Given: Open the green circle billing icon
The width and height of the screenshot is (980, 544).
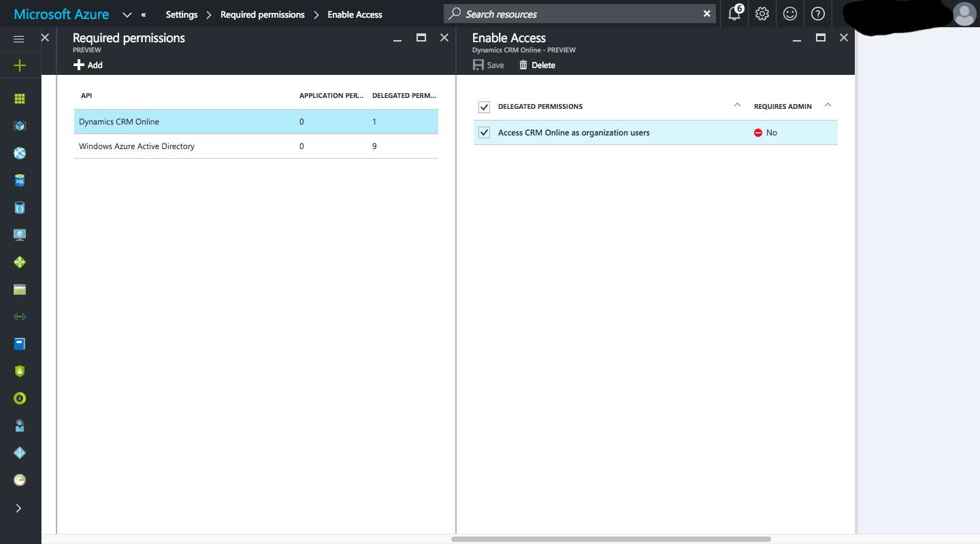Looking at the screenshot, I should pyautogui.click(x=19, y=398).
